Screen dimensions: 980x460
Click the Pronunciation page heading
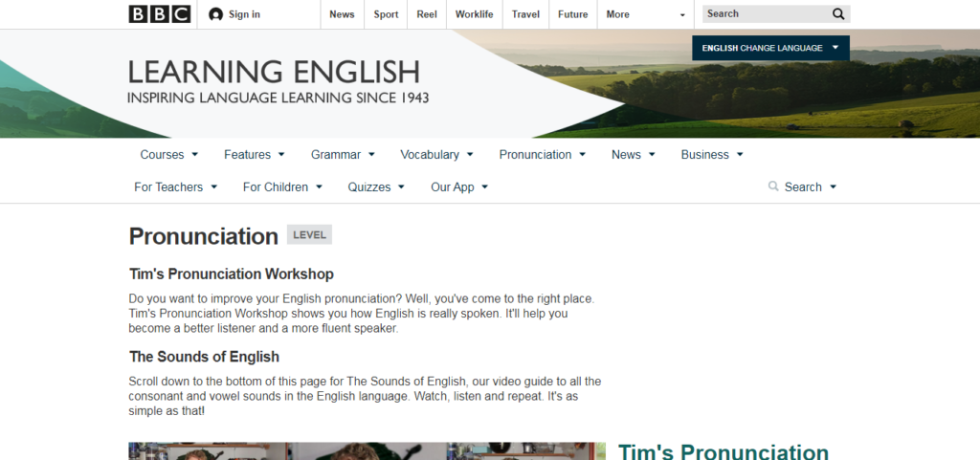pos(203,236)
